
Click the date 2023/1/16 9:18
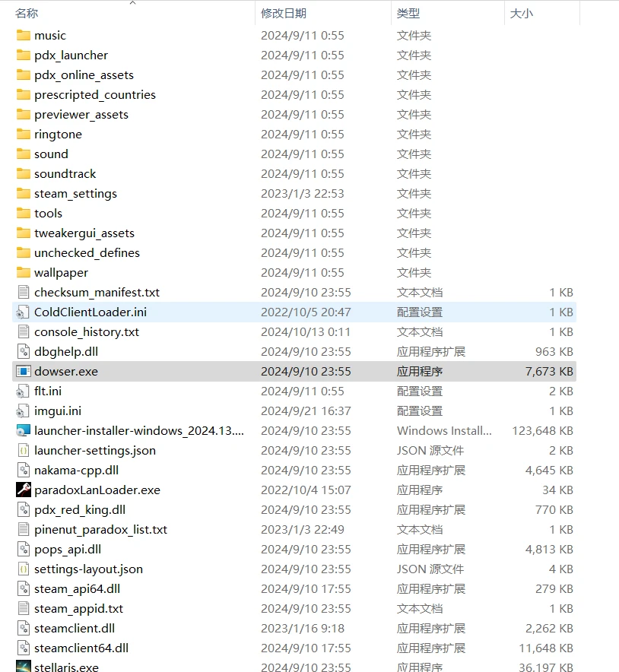click(x=303, y=628)
